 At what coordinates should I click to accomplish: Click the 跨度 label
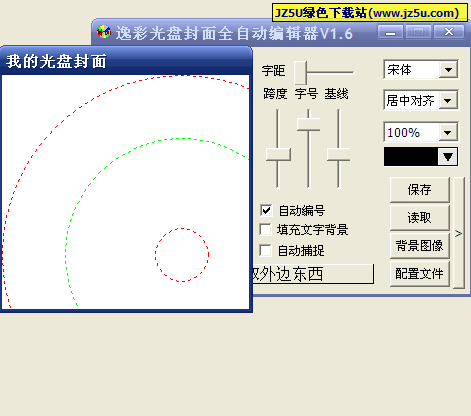pyautogui.click(x=275, y=94)
